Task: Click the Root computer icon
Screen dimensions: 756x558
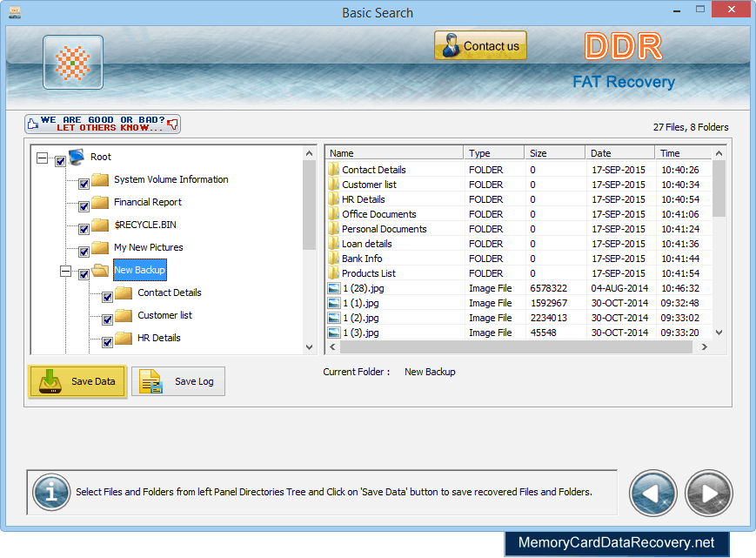Action: [x=77, y=157]
